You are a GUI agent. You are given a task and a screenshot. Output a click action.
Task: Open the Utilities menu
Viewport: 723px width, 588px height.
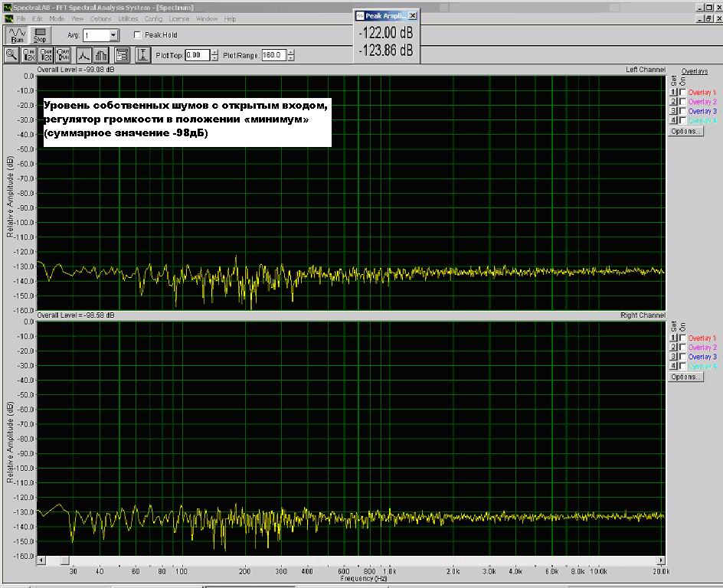[128, 19]
